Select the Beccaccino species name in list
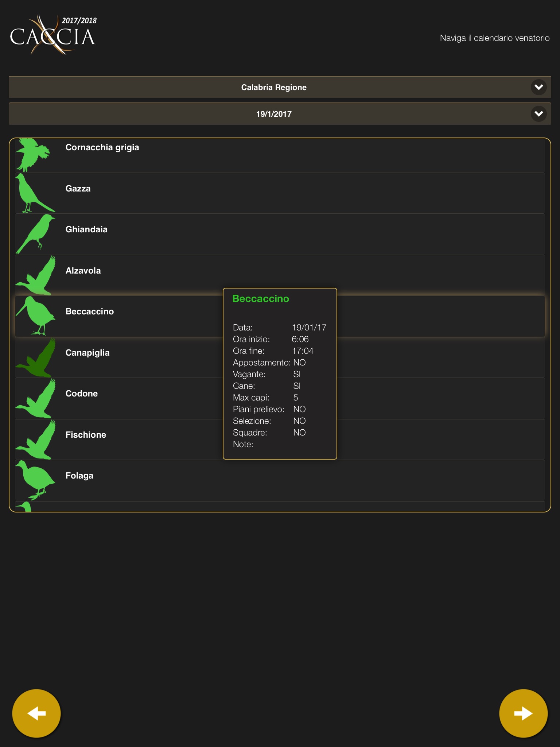This screenshot has width=560, height=747. (x=90, y=311)
